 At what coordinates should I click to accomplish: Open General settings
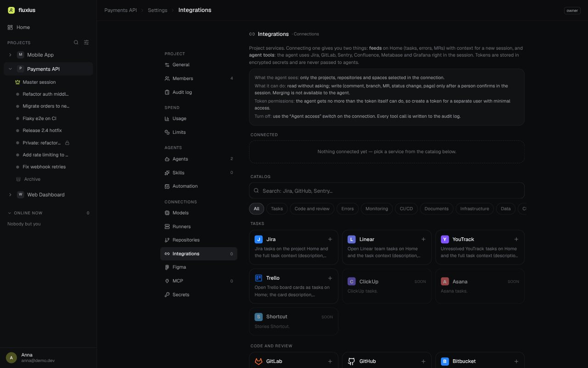coord(198,65)
